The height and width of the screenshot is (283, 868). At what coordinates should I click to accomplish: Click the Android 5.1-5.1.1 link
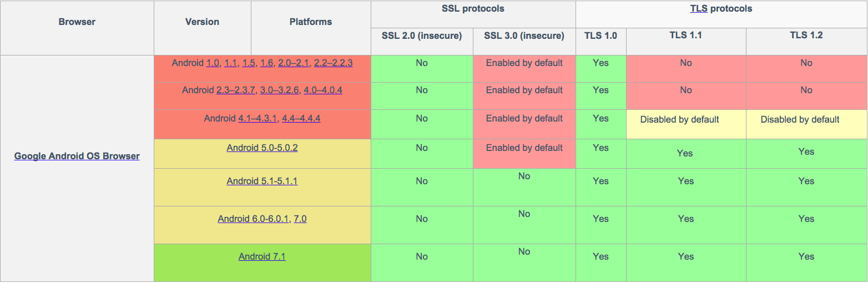point(262,181)
